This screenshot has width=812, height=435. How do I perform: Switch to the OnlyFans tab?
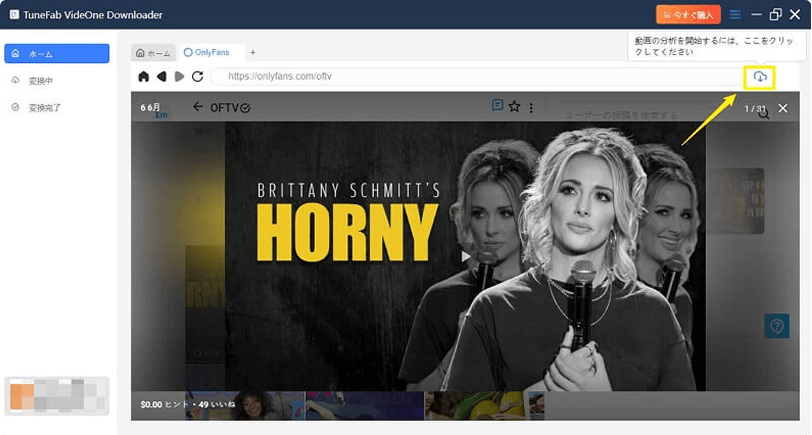[210, 52]
